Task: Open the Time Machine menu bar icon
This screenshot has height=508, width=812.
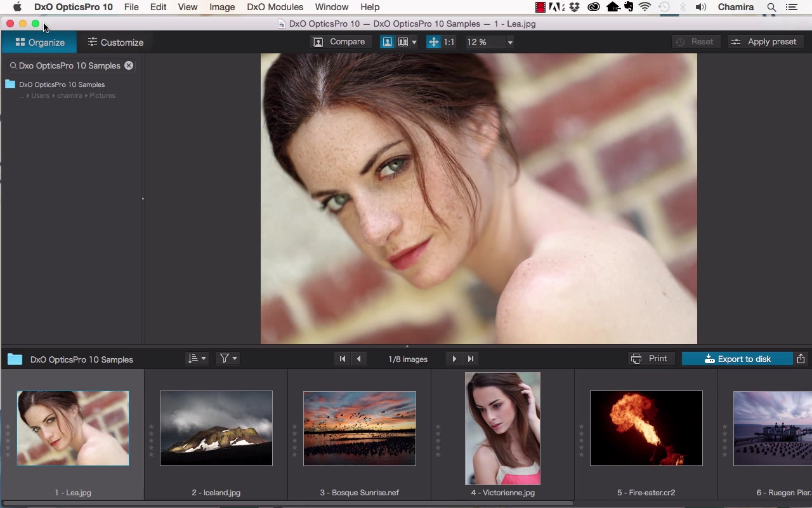Action: [664, 7]
